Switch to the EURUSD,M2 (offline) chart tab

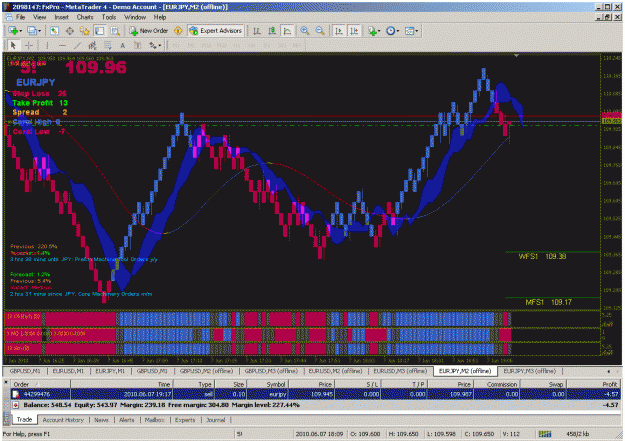point(335,371)
